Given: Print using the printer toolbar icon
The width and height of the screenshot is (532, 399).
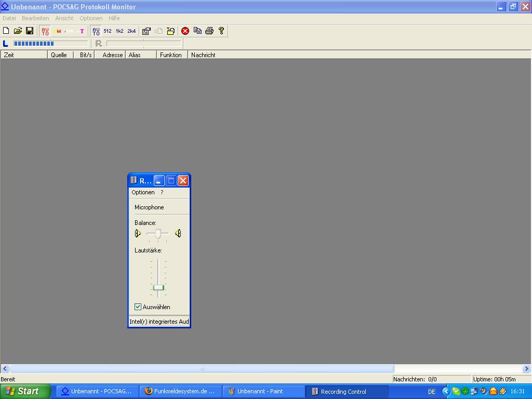Looking at the screenshot, I should [x=209, y=31].
